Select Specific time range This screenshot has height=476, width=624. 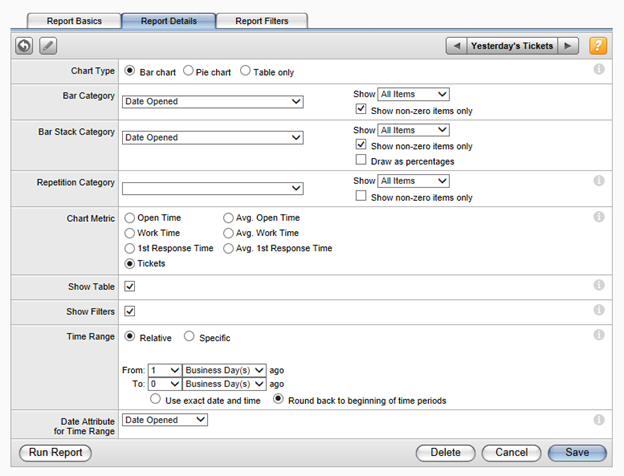[189, 336]
